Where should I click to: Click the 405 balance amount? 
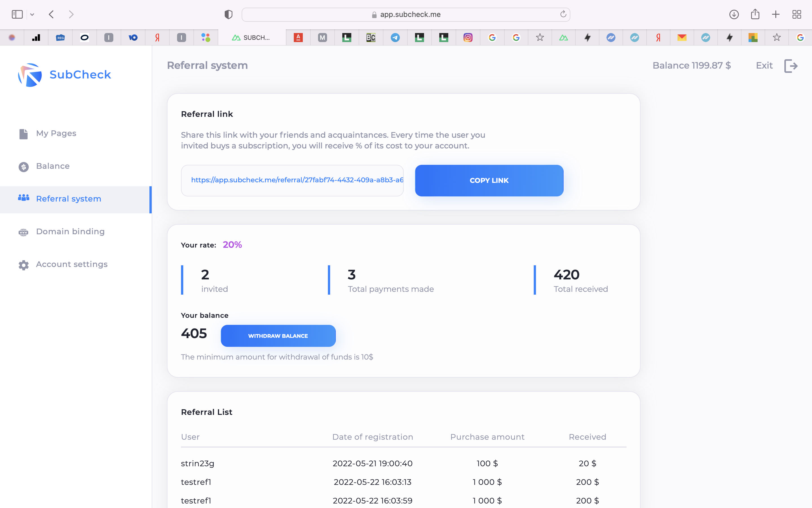tap(194, 333)
